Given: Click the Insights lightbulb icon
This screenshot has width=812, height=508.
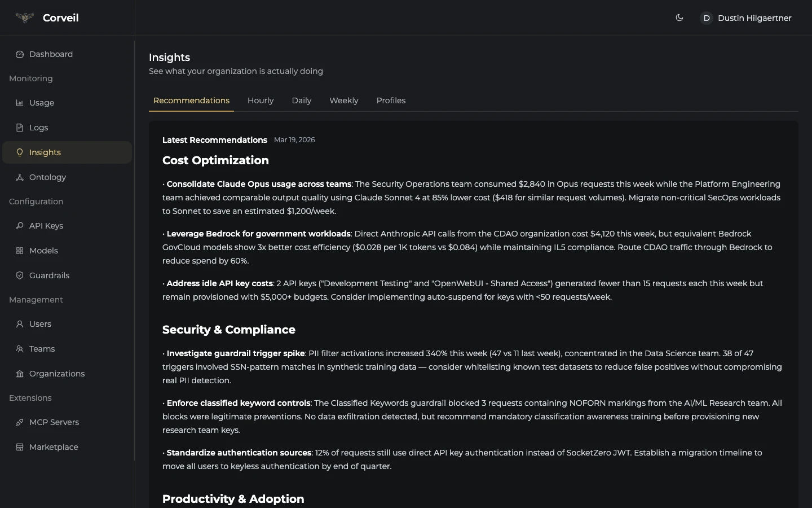Looking at the screenshot, I should coord(19,152).
